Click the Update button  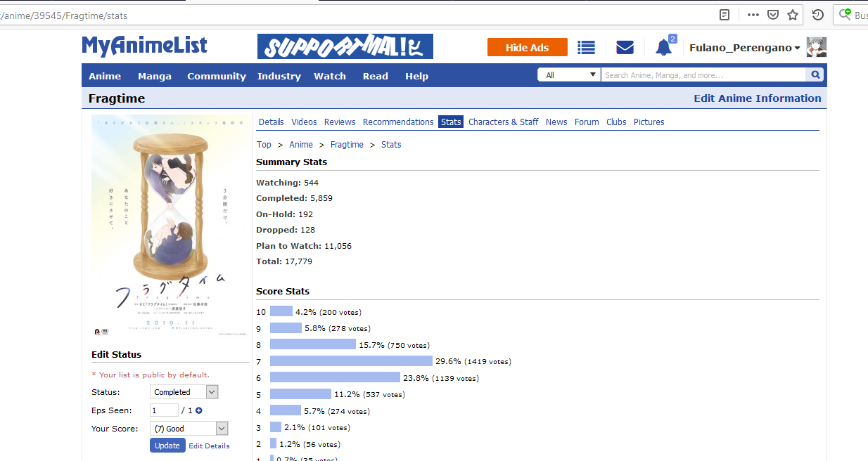[167, 446]
